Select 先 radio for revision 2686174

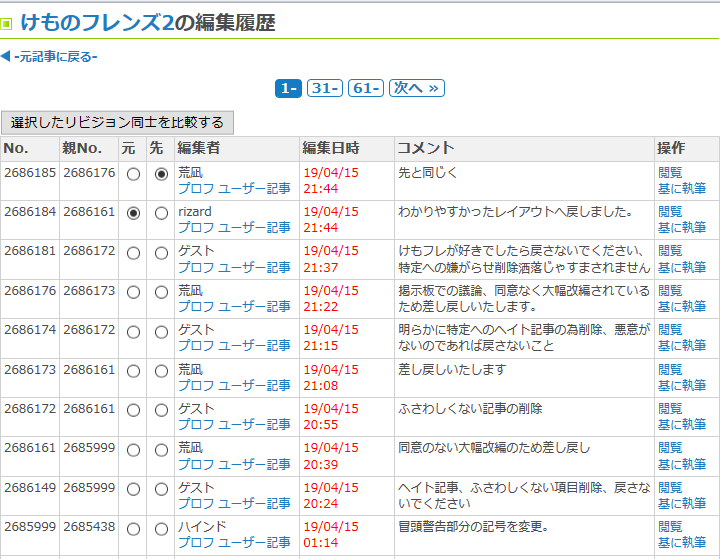pyautogui.click(x=161, y=332)
